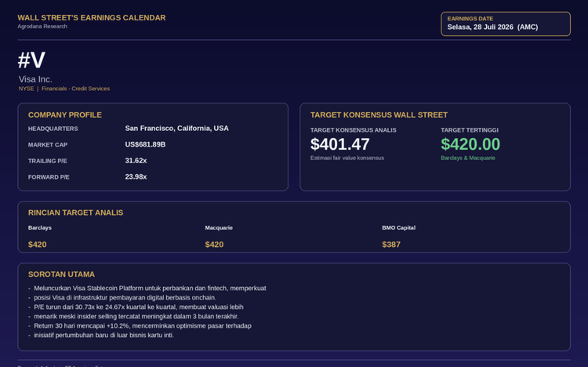Select the Macquarie $420 analyst target
Screen dimensions: 588x367
(x=214, y=245)
